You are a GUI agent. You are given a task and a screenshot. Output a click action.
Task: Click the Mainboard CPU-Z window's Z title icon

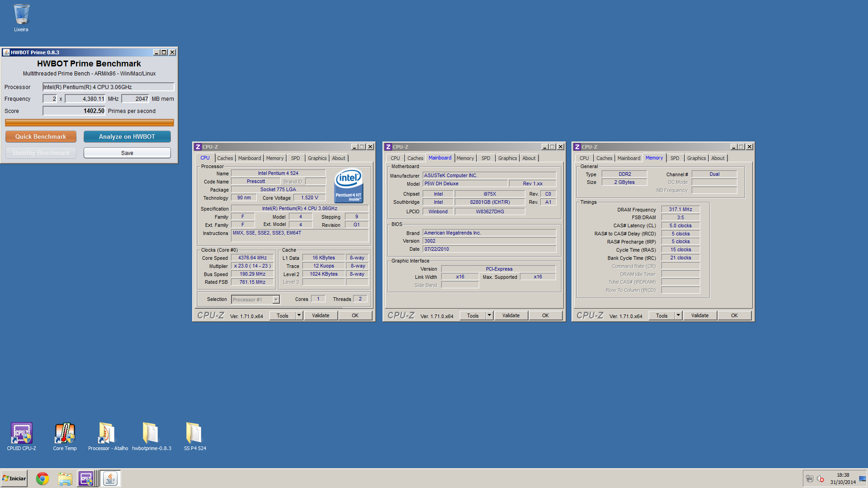point(388,147)
